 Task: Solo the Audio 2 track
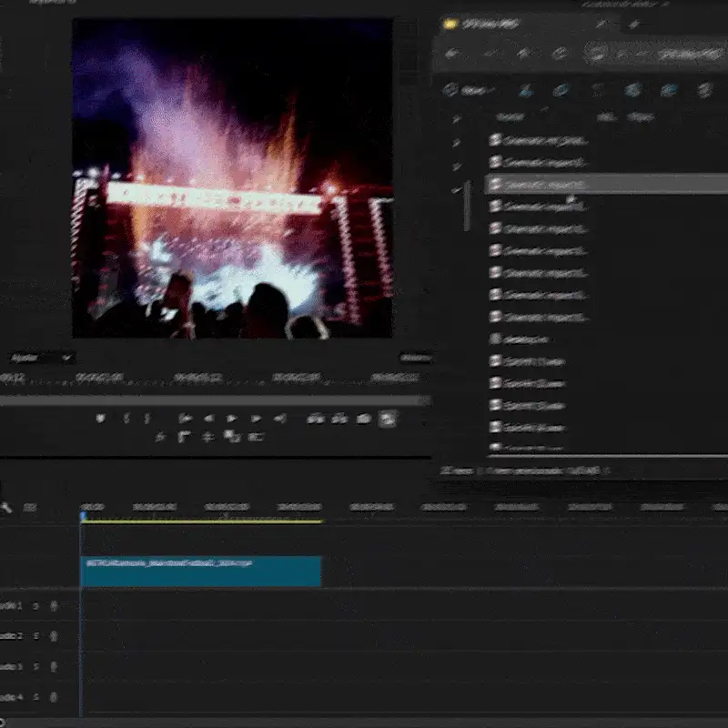36,636
